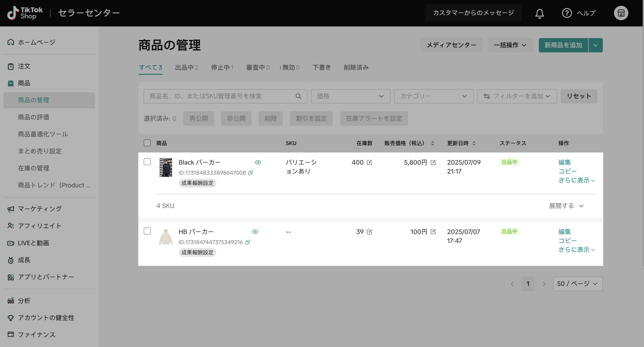Toggle visibility eye for Black パーカー
This screenshot has height=347, width=644.
(x=258, y=162)
